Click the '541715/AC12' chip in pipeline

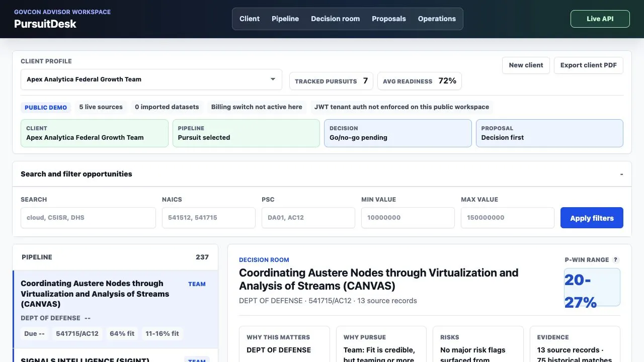pyautogui.click(x=77, y=333)
